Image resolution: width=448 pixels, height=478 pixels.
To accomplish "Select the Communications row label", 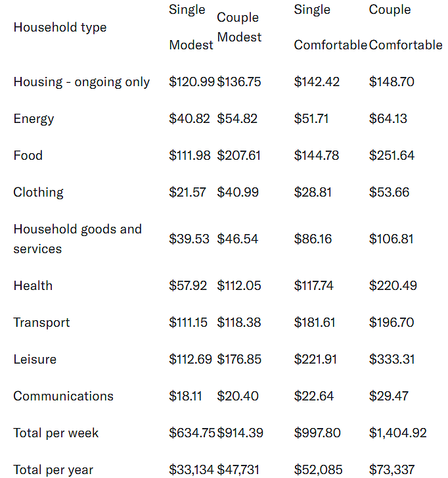I will tap(63, 396).
